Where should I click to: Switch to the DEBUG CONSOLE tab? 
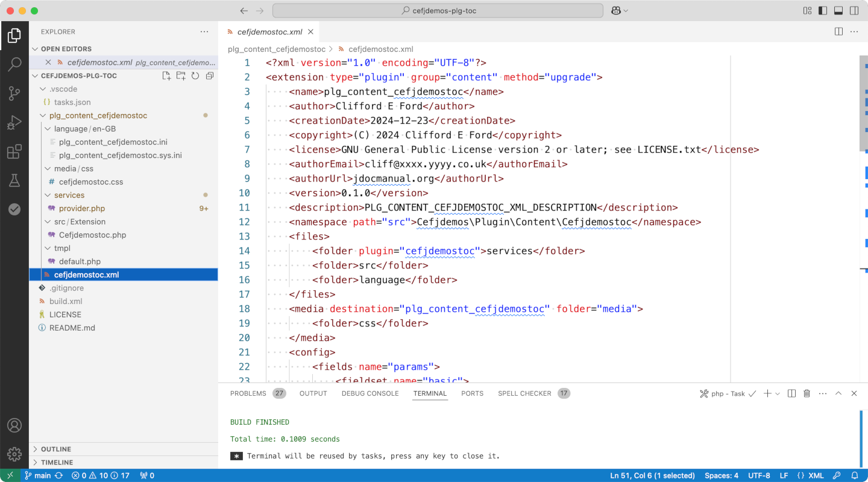370,393
